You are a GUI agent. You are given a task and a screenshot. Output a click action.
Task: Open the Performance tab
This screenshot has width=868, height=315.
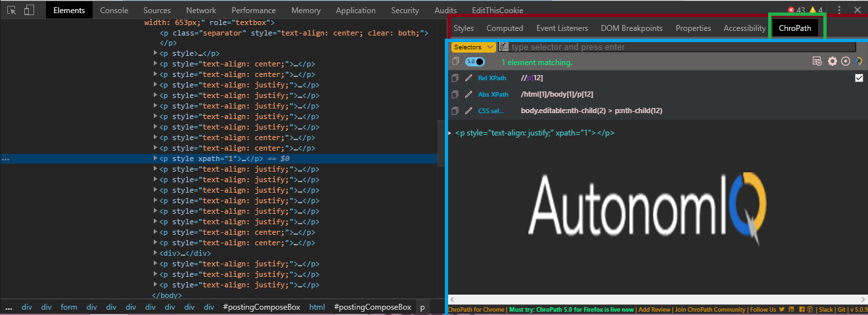point(254,10)
